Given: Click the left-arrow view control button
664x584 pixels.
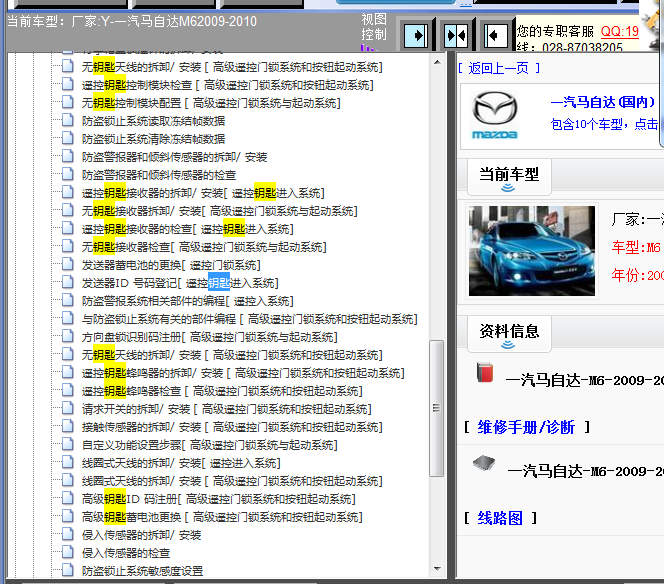Looking at the screenshot, I should (496, 36).
